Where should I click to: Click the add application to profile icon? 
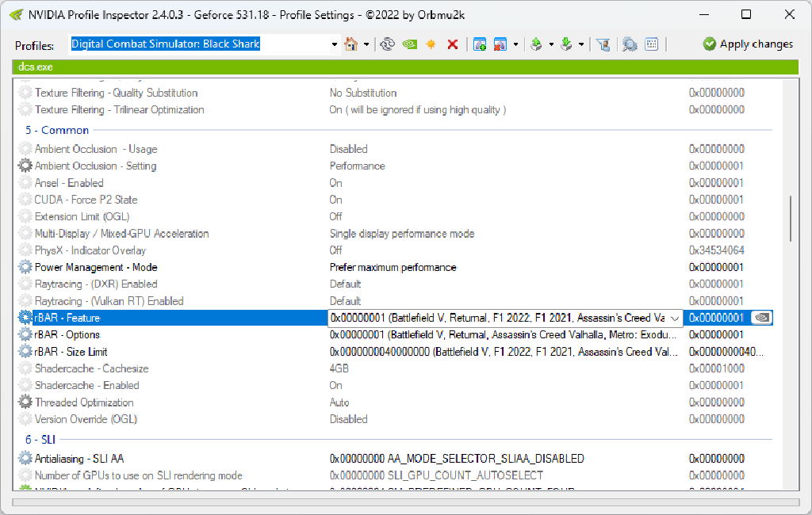(x=480, y=44)
